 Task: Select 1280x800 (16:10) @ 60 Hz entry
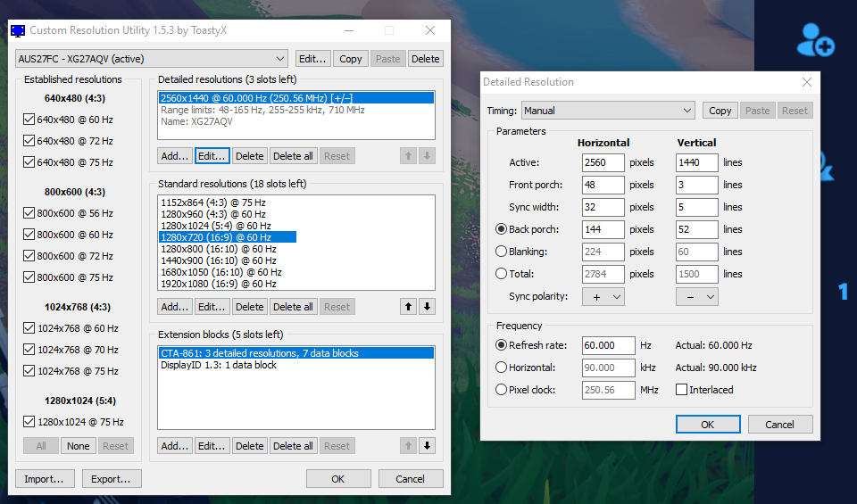219,249
